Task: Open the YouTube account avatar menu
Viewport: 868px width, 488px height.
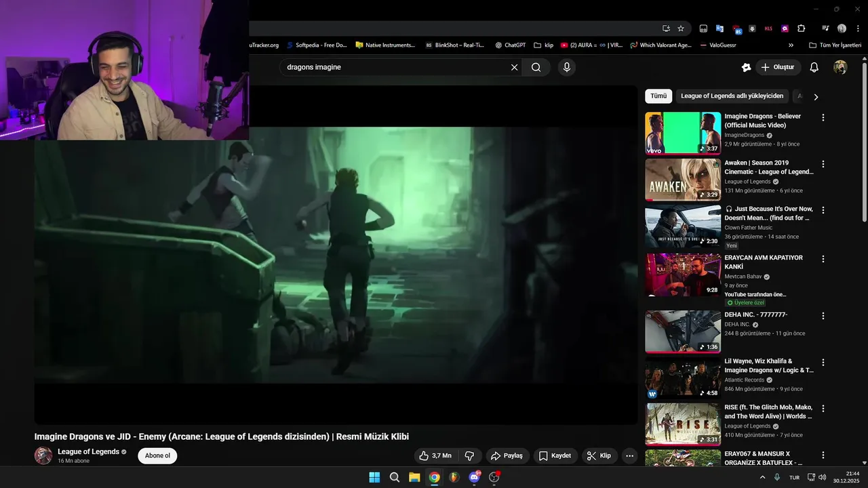Action: [840, 67]
